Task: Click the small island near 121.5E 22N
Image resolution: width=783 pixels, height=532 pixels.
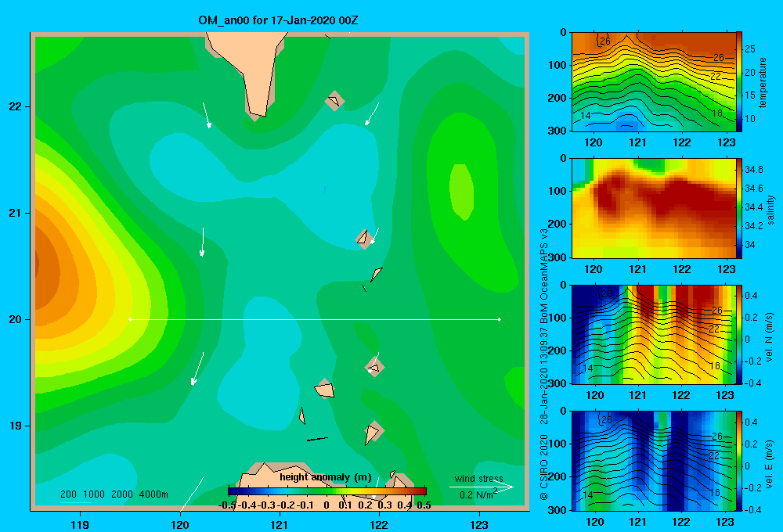Action: [x=334, y=101]
